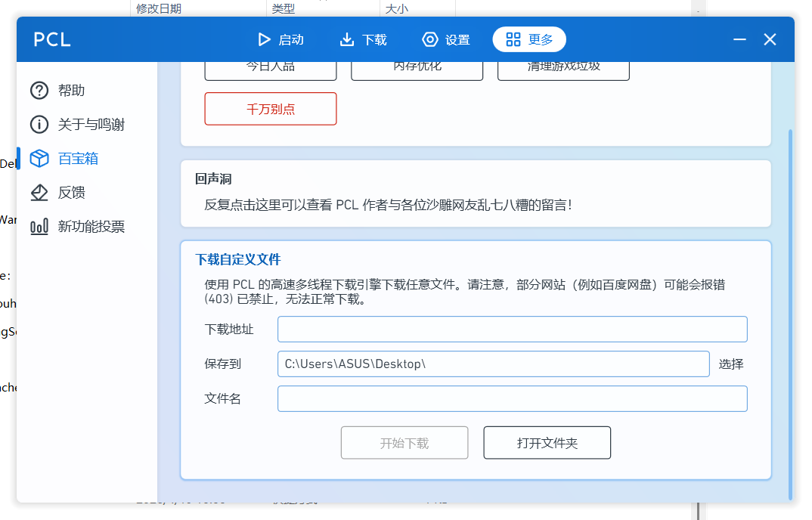Click the feedback pen icon next to 反馈

pos(39,192)
